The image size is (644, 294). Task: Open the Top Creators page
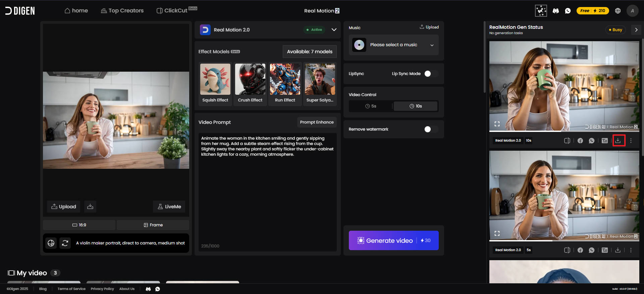pyautogui.click(x=122, y=11)
